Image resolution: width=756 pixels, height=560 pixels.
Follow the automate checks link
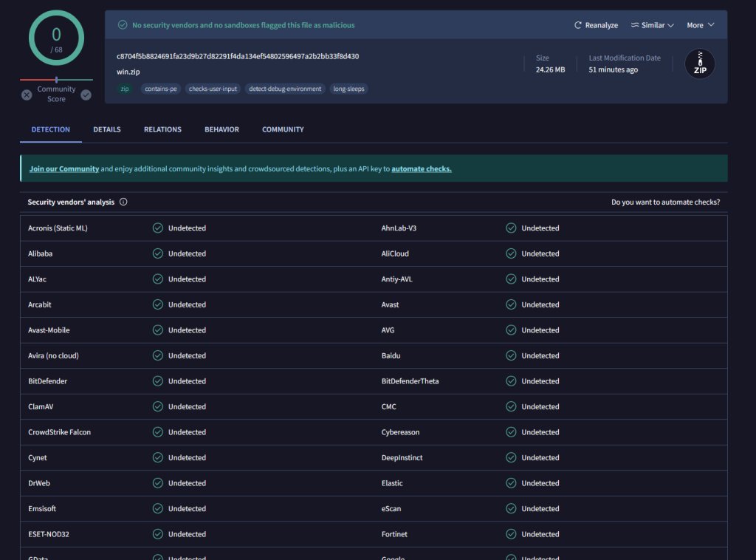[x=422, y=169]
